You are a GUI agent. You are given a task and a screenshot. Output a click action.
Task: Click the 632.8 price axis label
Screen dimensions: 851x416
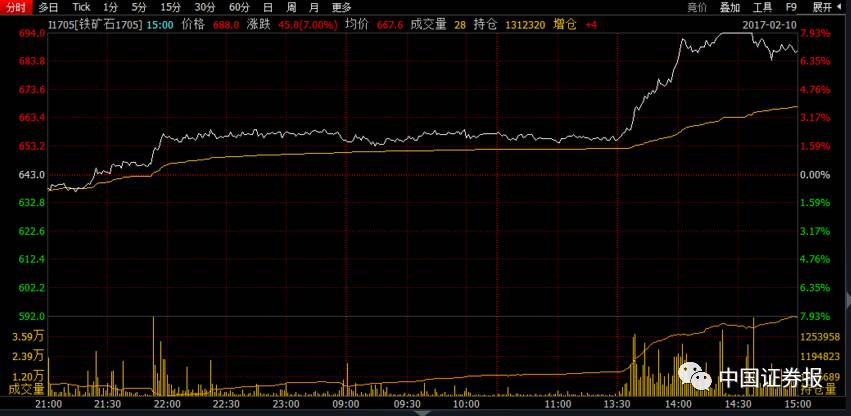(33, 203)
